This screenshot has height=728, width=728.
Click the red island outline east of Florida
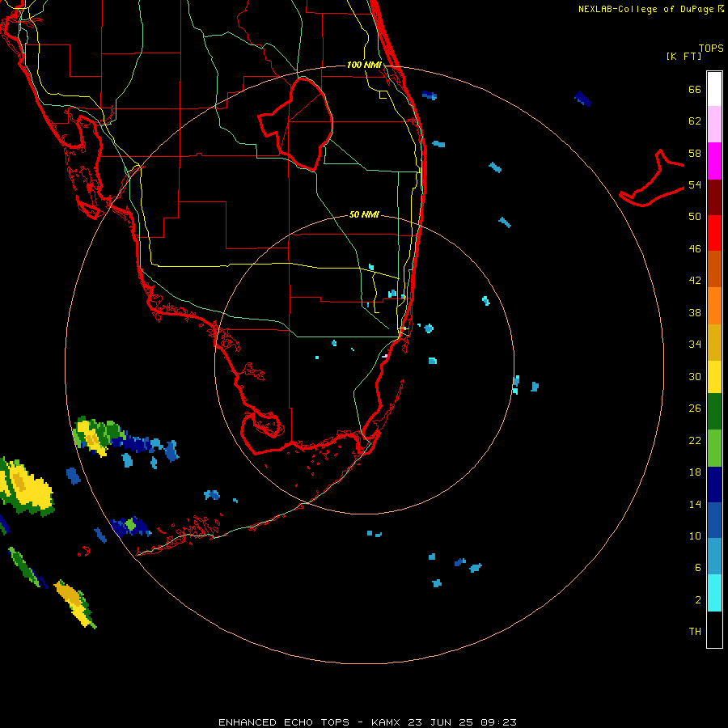[652, 178]
